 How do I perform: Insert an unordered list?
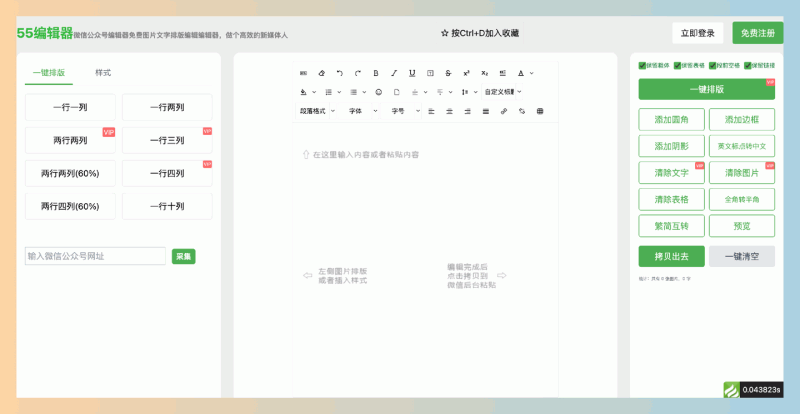pos(354,92)
